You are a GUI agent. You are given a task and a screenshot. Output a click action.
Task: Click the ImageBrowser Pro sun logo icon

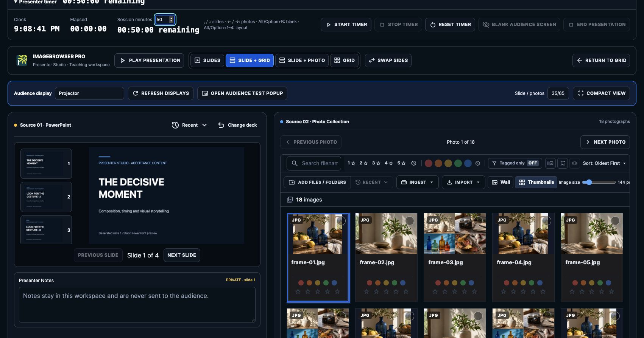tap(22, 60)
